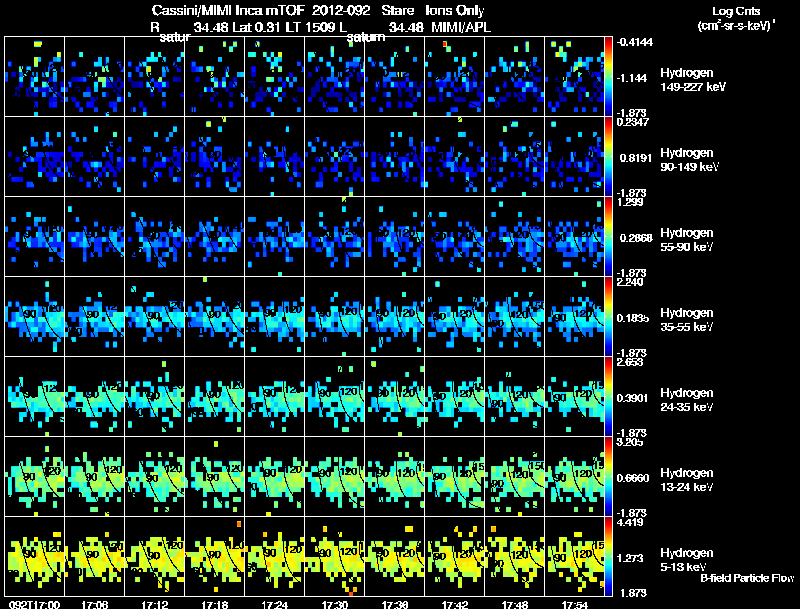Click the Hydrogen 35-55 keV color bar
The image size is (800, 609).
coord(608,316)
